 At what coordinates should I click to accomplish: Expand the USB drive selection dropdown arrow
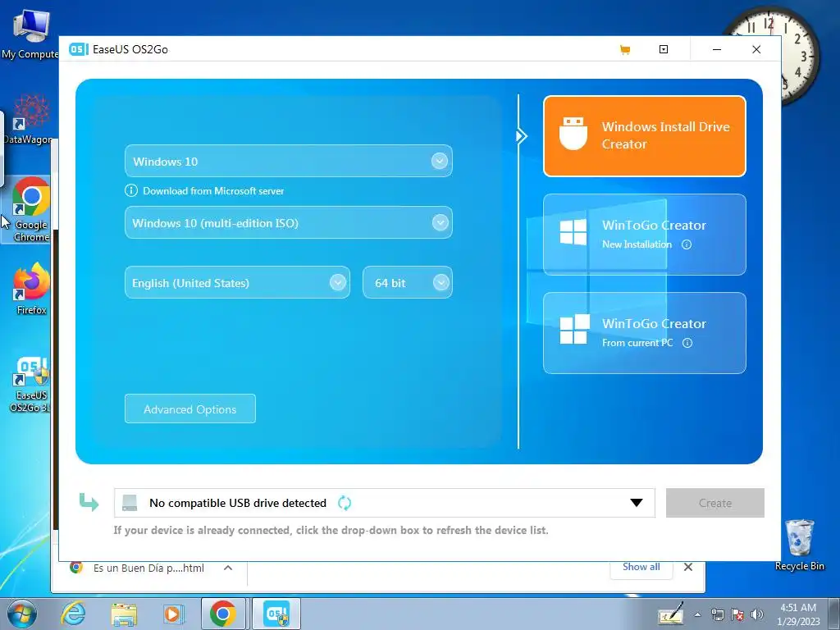[x=636, y=503]
